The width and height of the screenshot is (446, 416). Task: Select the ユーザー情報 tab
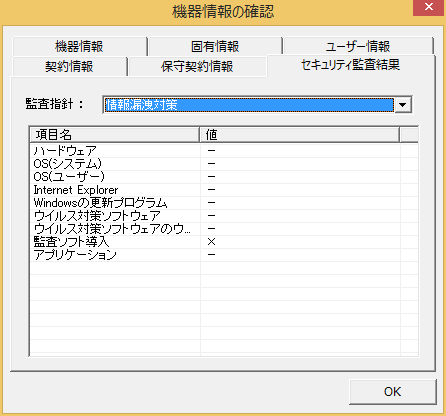tap(358, 46)
